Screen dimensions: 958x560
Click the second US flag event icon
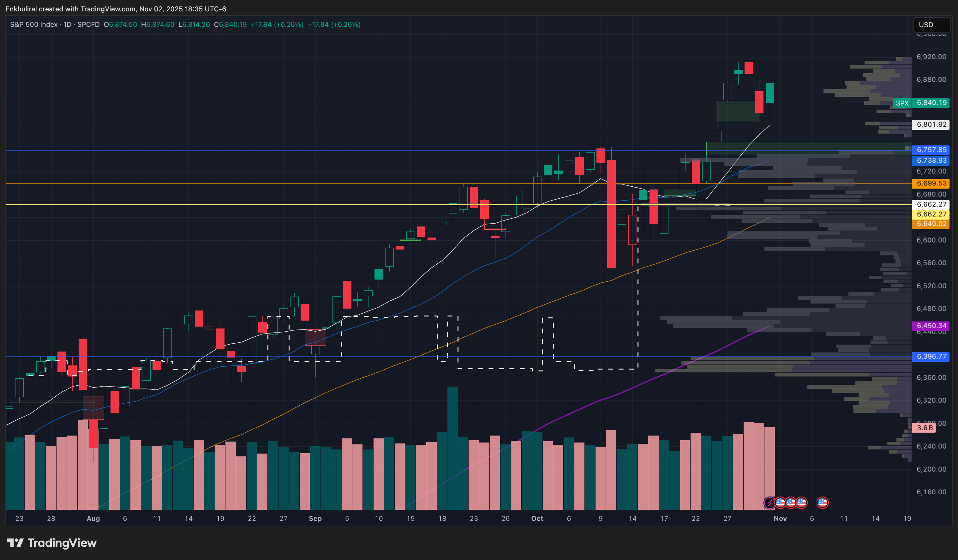click(791, 503)
